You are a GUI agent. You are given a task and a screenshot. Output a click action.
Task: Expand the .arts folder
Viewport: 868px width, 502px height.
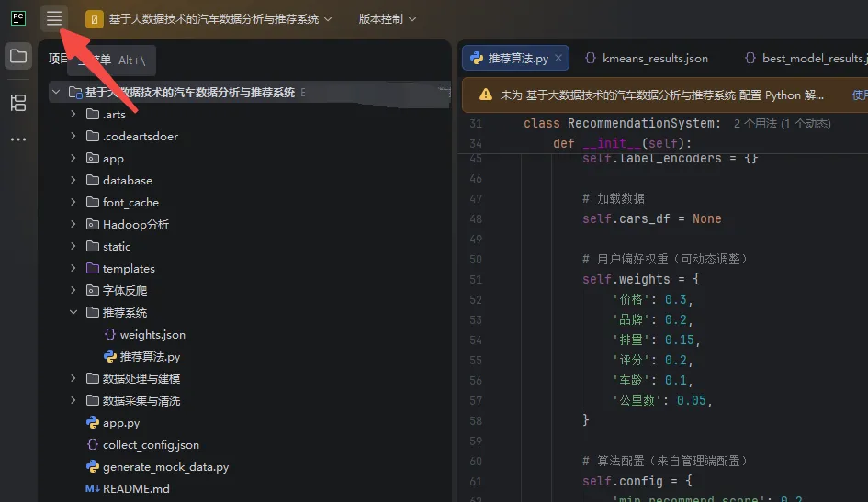point(73,114)
